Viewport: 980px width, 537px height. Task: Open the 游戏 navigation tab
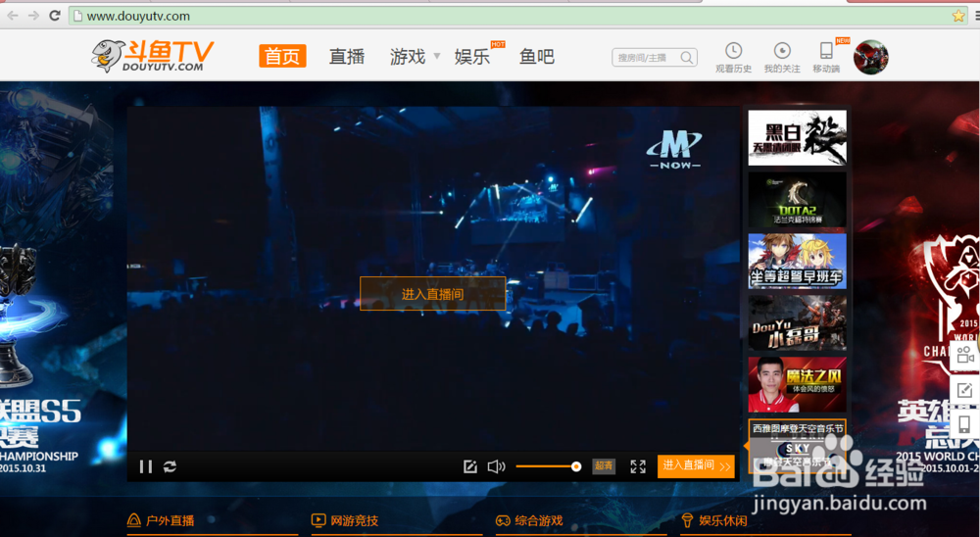408,56
